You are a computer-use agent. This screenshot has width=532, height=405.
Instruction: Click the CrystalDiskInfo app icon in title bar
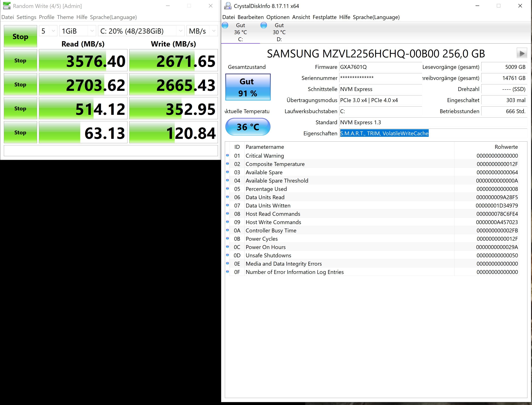[x=228, y=6]
